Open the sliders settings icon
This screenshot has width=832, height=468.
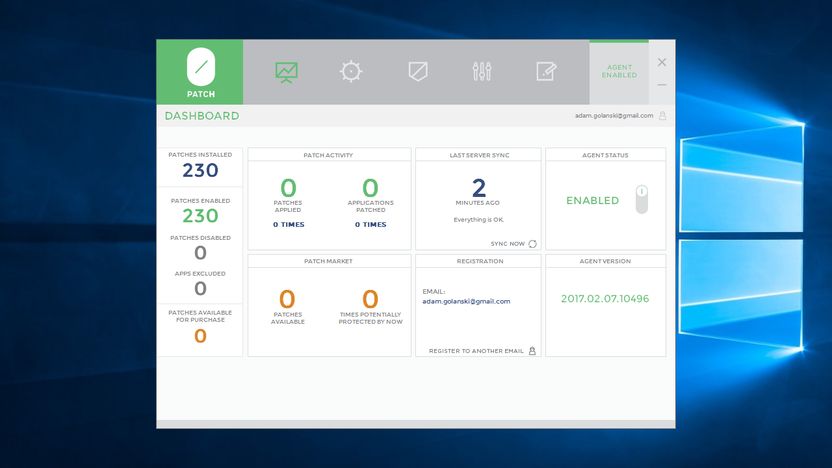click(482, 71)
